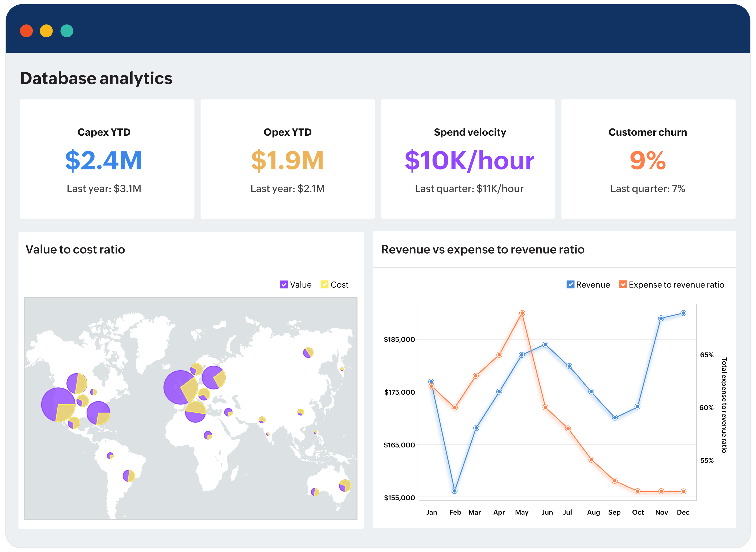Click the pie bubble over eastern Europe
756x552 pixels.
213,377
